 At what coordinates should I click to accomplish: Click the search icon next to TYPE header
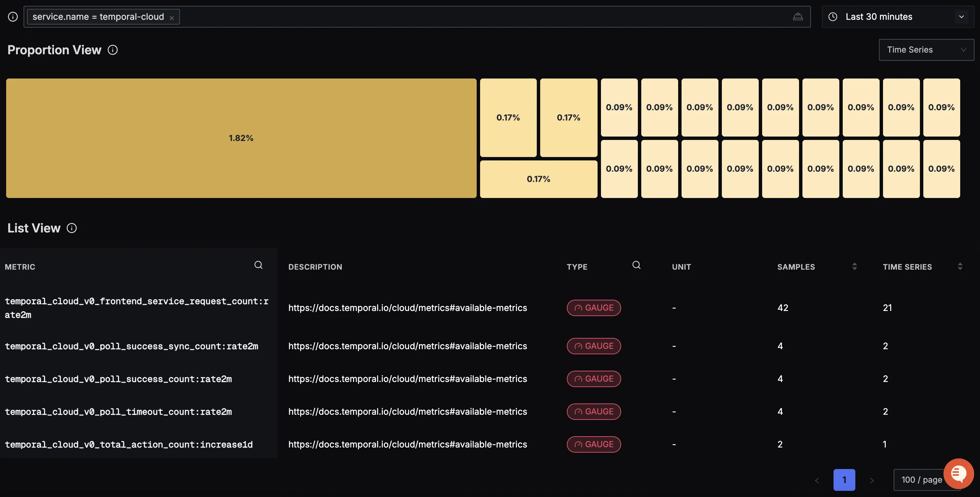pos(636,265)
